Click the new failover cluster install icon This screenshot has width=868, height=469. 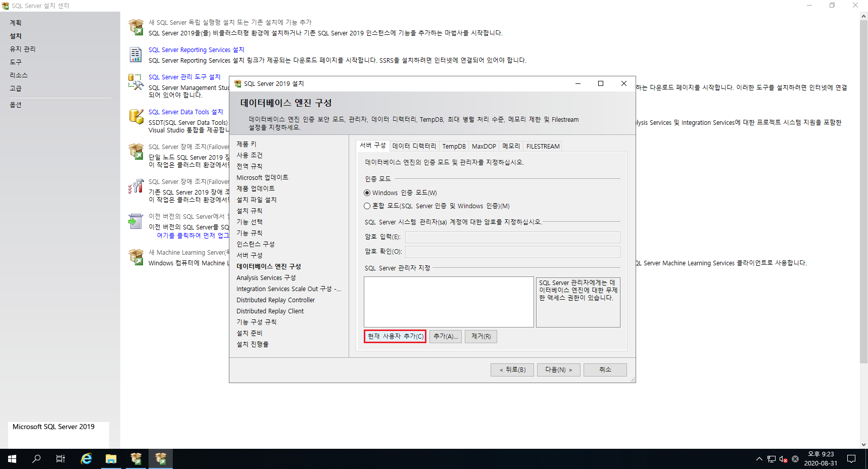136,151
